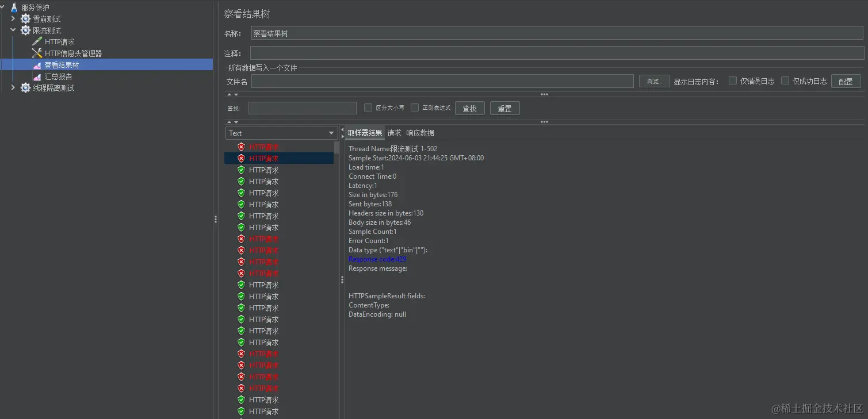
Task: Select the 雪崩测试 thread group gear icon
Action: (x=25, y=19)
